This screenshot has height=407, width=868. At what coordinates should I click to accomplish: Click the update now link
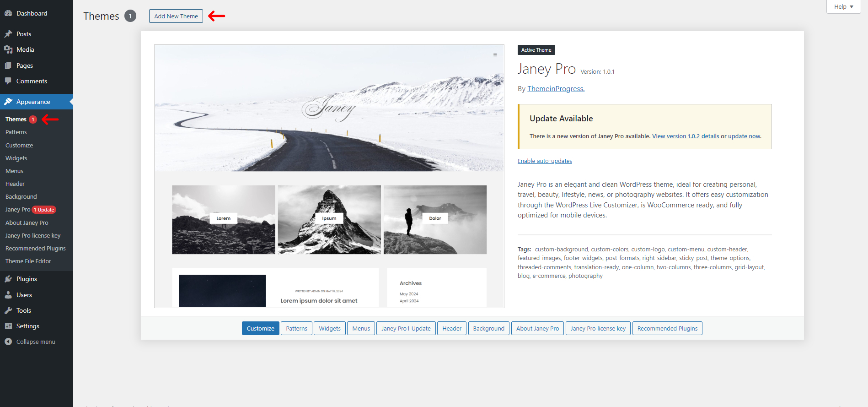tap(744, 136)
